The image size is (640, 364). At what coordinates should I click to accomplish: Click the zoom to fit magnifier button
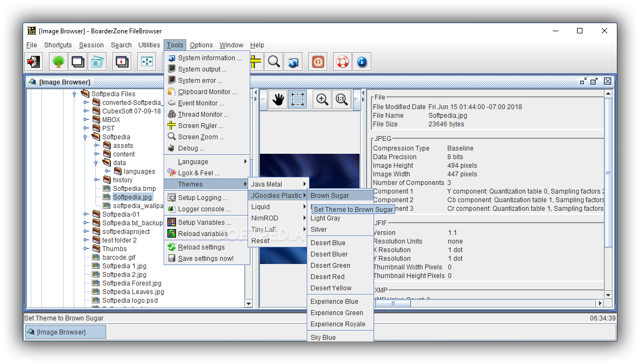pyautogui.click(x=342, y=99)
